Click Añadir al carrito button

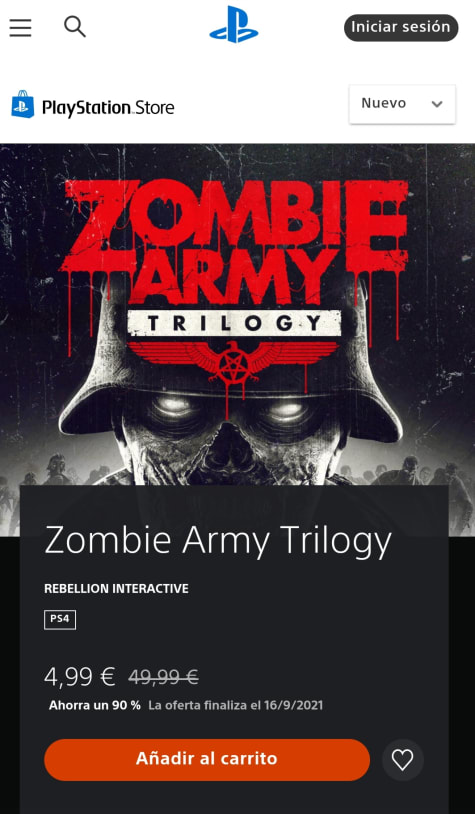pyautogui.click(x=207, y=759)
